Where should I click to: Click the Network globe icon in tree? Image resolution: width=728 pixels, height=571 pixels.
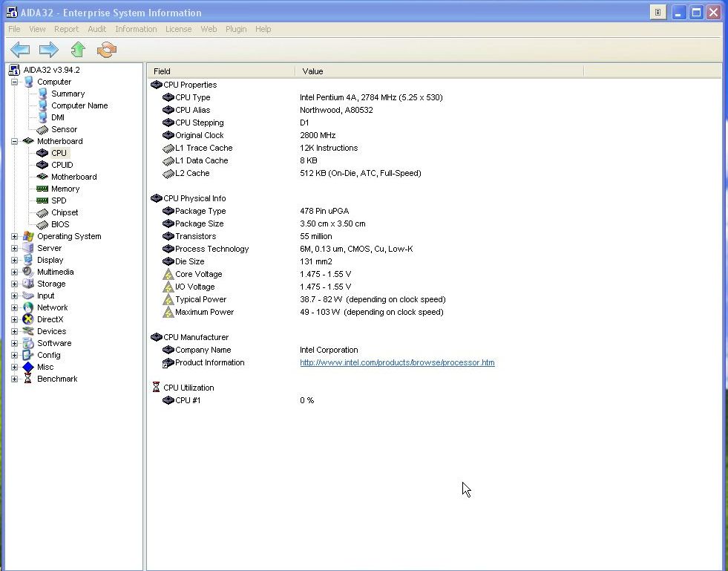click(28, 307)
